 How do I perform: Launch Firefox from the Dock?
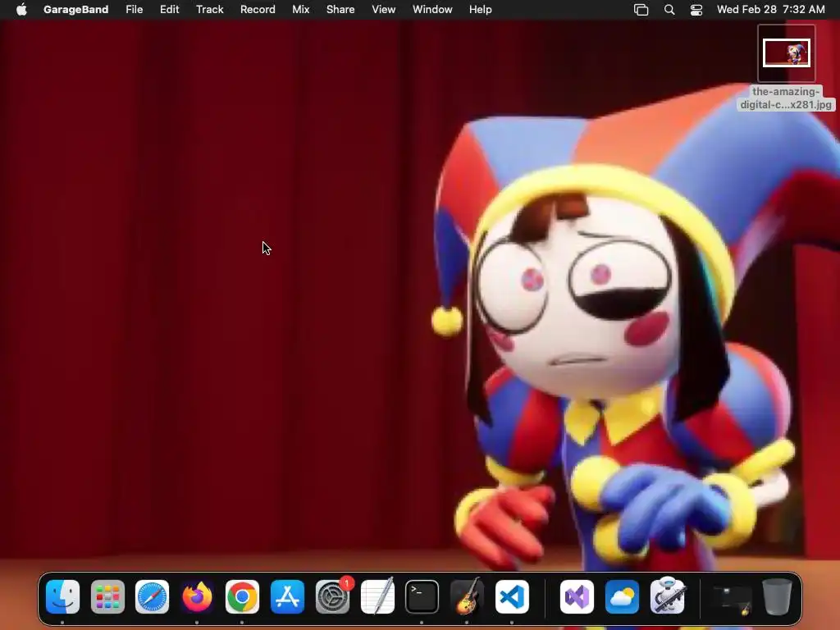pyautogui.click(x=197, y=597)
